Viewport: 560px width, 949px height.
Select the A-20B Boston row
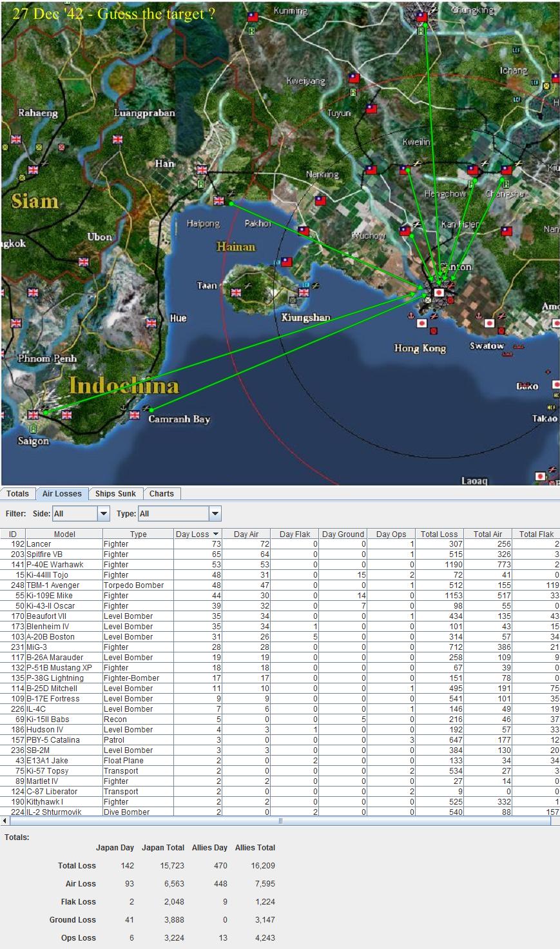pyautogui.click(x=280, y=637)
